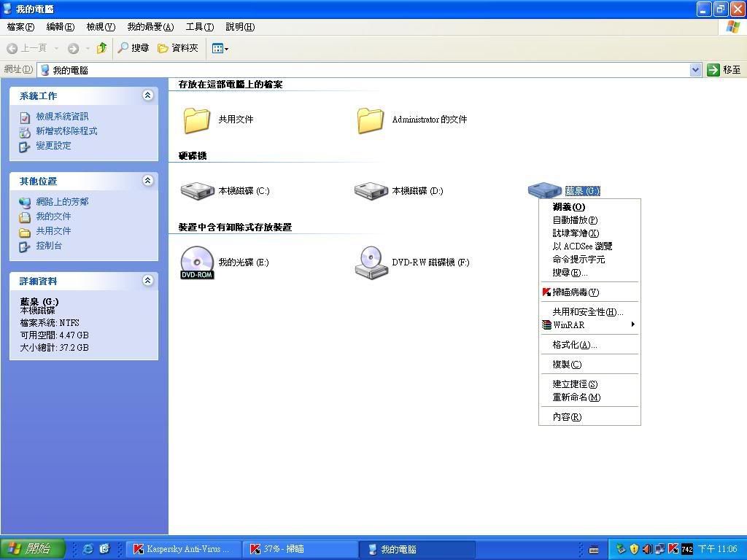Screen dimensions: 747x560
Task: Collapse the 詳細資料 panel
Action: pyautogui.click(x=148, y=281)
